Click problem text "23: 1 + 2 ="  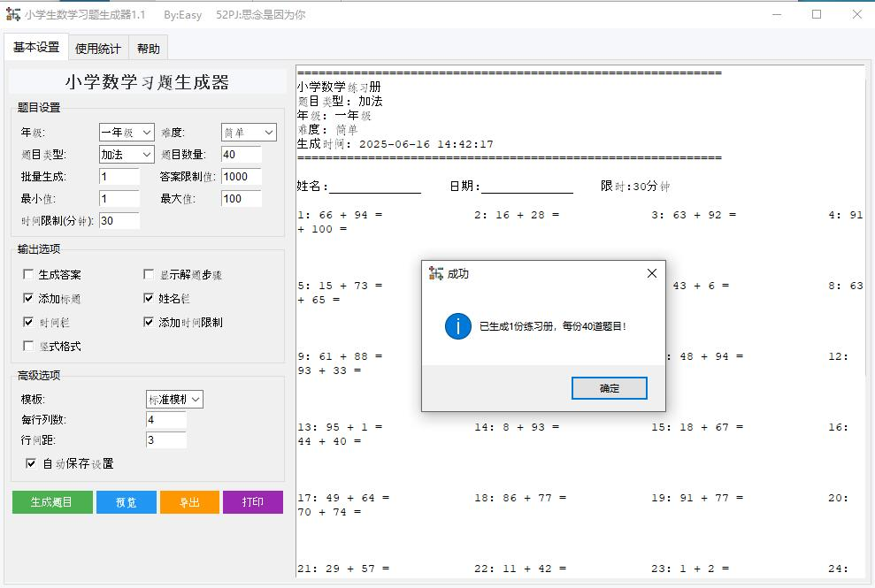pyautogui.click(x=690, y=569)
